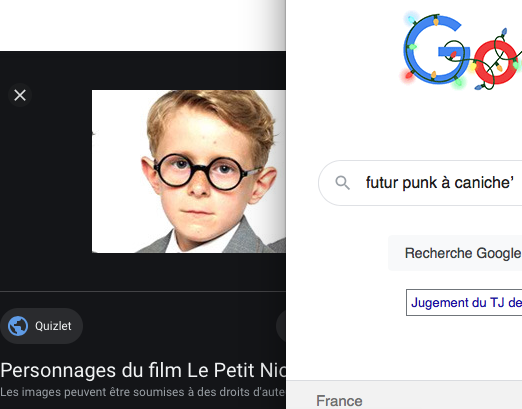This screenshot has height=409, width=522.
Task: Click empty space in search box left of magnifier
Action: (x=327, y=183)
